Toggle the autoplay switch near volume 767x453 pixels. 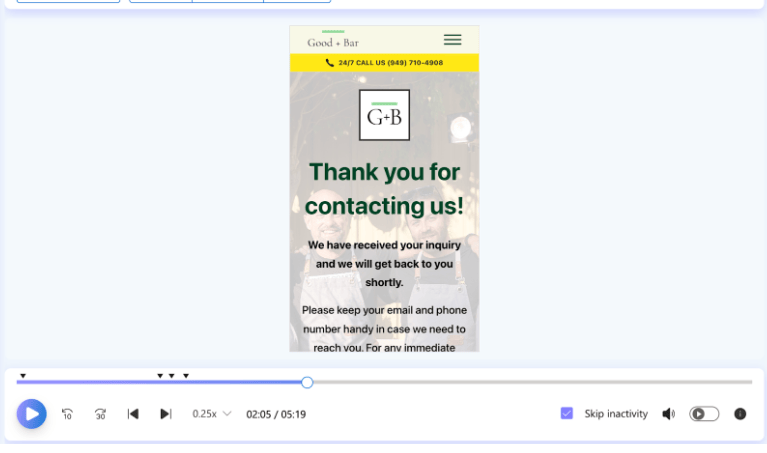704,414
